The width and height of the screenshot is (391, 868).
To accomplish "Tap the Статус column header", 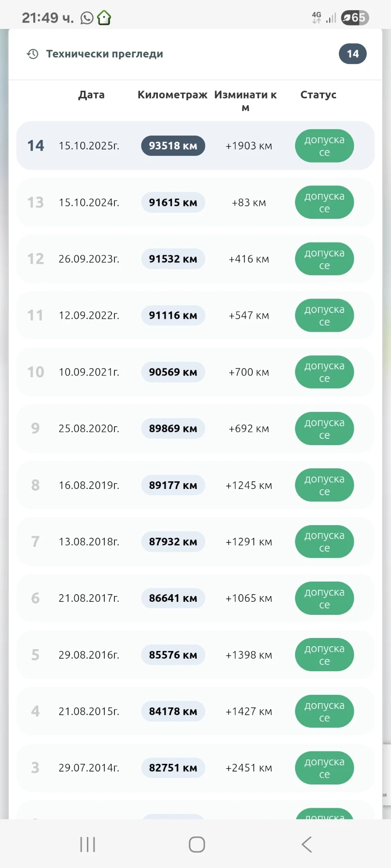I will (318, 95).
